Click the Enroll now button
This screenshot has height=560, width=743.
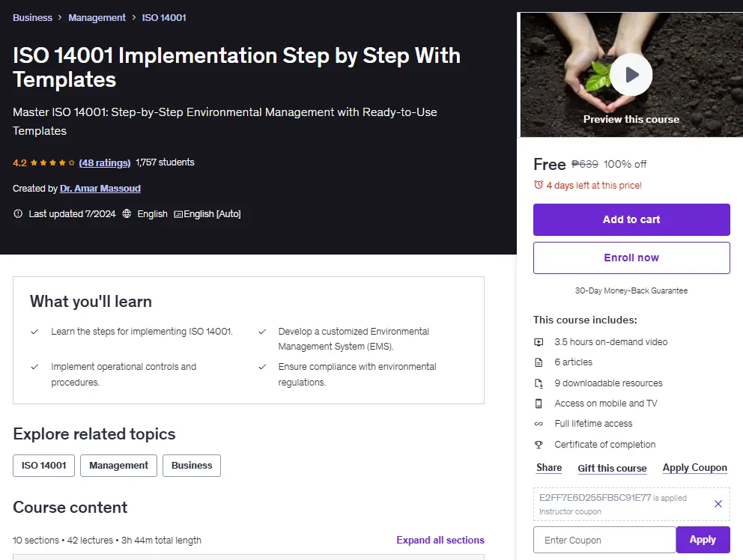click(x=631, y=258)
